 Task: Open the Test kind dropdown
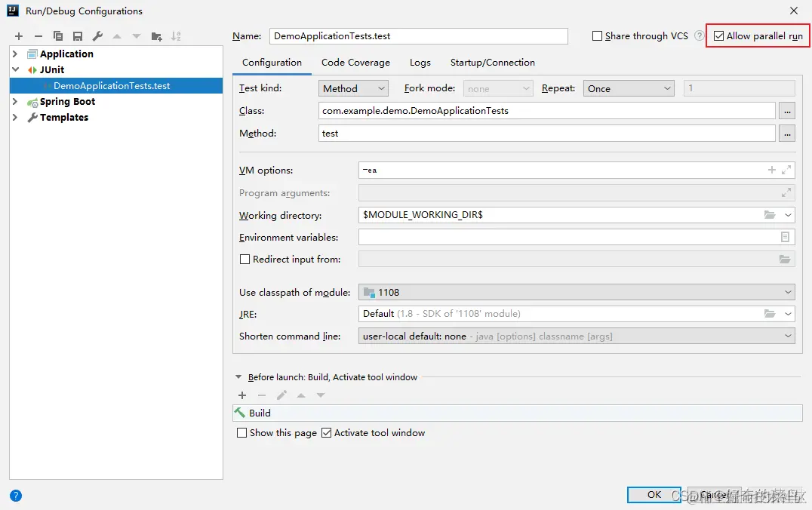tap(353, 88)
